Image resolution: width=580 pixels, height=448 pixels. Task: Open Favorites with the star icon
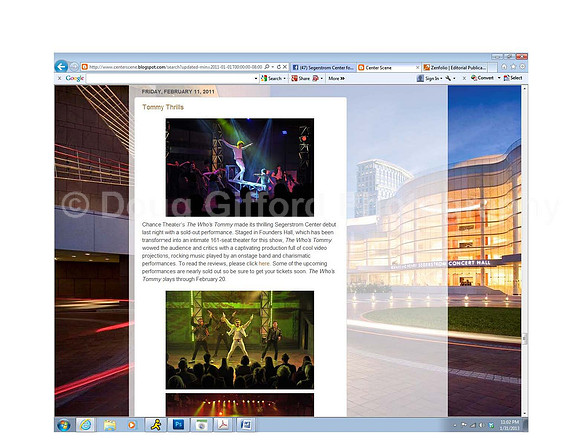(x=513, y=67)
